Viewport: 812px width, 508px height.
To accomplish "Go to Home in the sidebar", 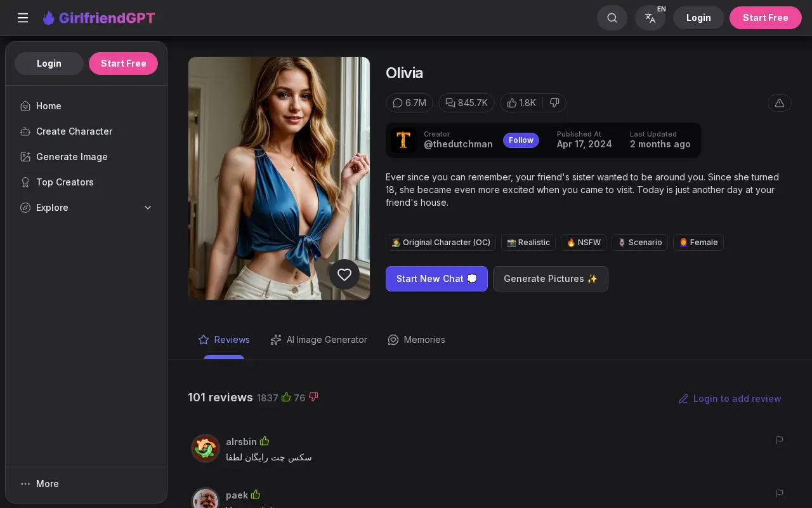I will [86, 106].
